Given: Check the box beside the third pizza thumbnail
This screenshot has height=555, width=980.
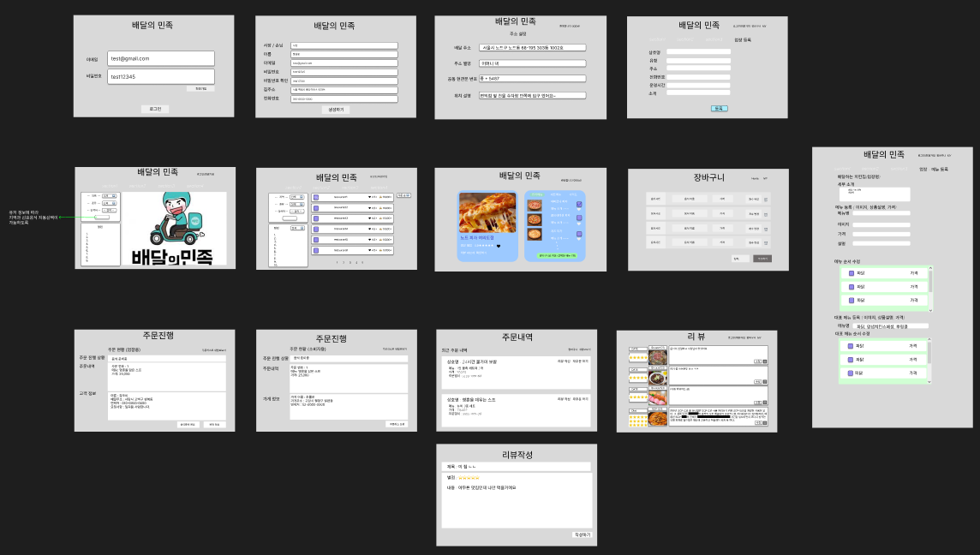Looking at the screenshot, I should (579, 235).
